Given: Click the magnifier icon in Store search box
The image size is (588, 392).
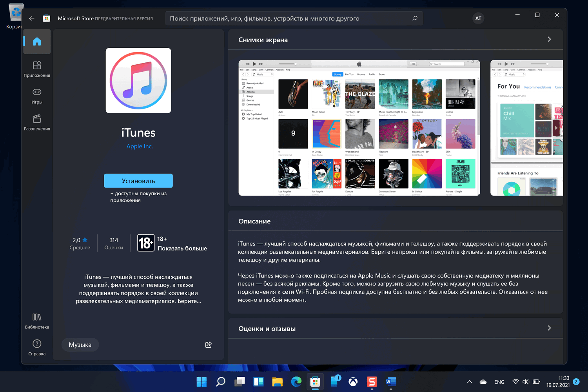Looking at the screenshot, I should (x=415, y=18).
